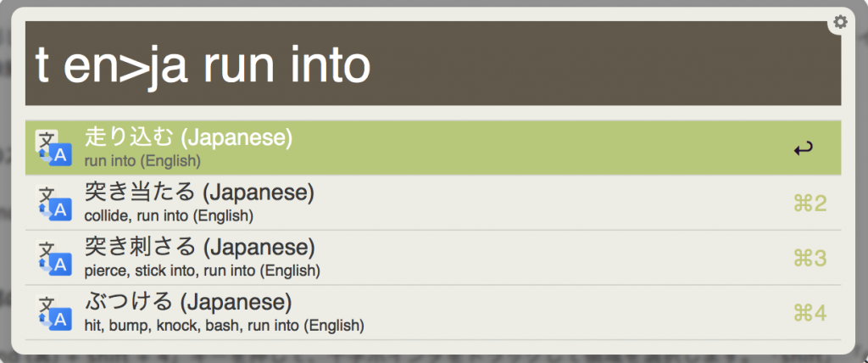Click subtitle "run into (English)" in highlighted row

tap(142, 161)
